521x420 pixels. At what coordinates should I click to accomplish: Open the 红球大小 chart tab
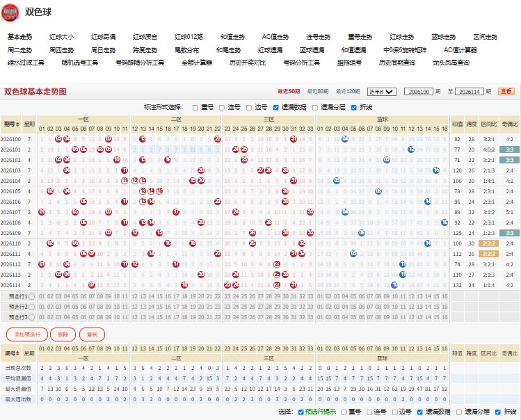pyautogui.click(x=61, y=37)
